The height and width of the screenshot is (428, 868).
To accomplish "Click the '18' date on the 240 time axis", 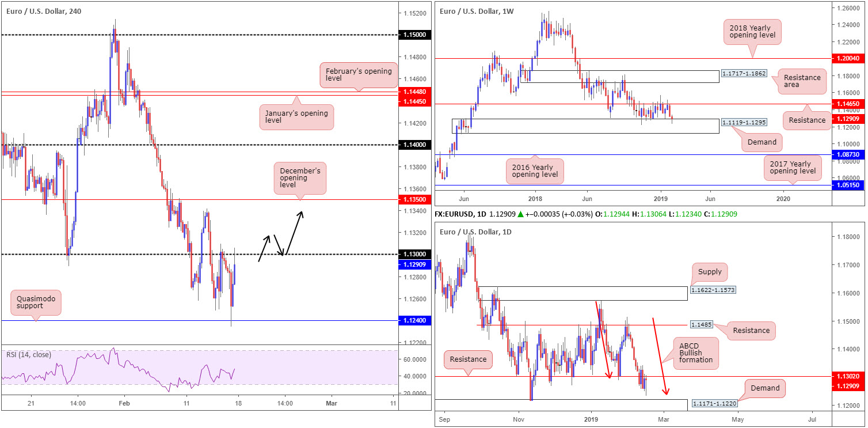I will click(x=238, y=404).
